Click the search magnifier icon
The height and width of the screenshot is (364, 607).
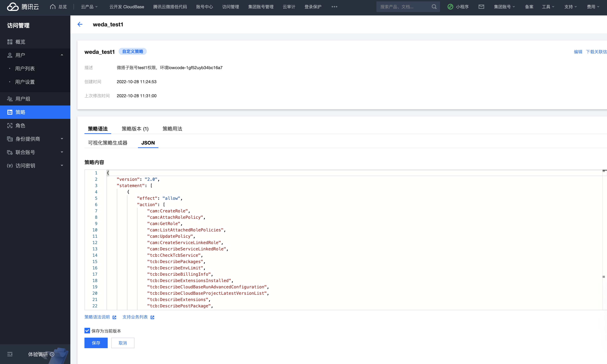434,7
